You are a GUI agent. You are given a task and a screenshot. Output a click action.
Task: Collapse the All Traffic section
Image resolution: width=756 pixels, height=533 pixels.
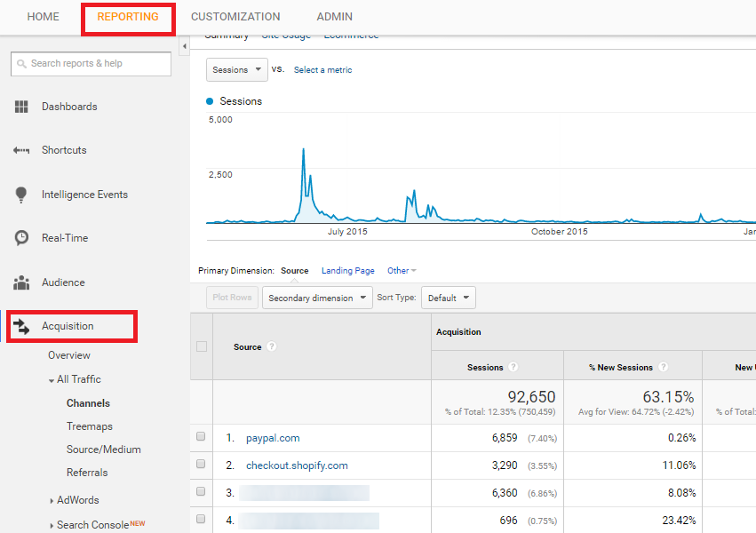(53, 379)
